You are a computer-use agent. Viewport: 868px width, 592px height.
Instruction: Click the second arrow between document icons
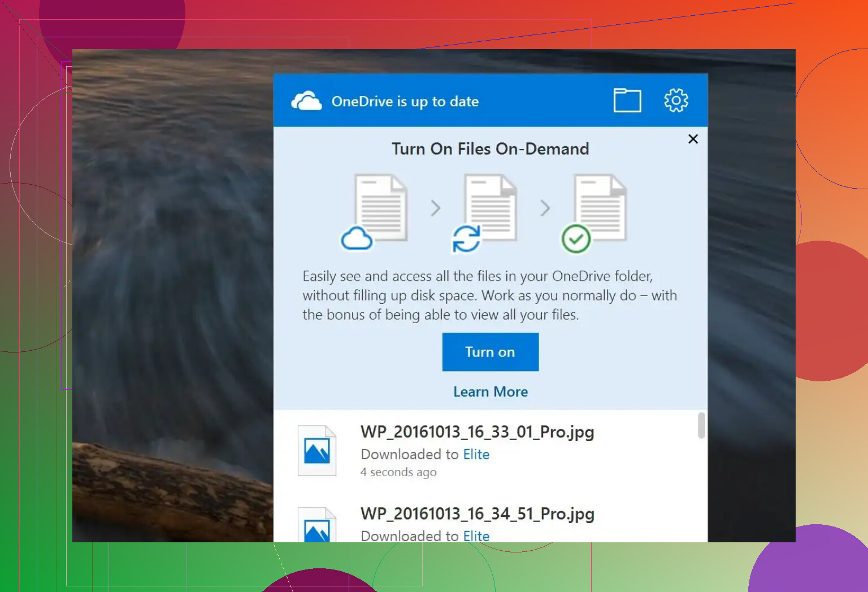(x=545, y=208)
